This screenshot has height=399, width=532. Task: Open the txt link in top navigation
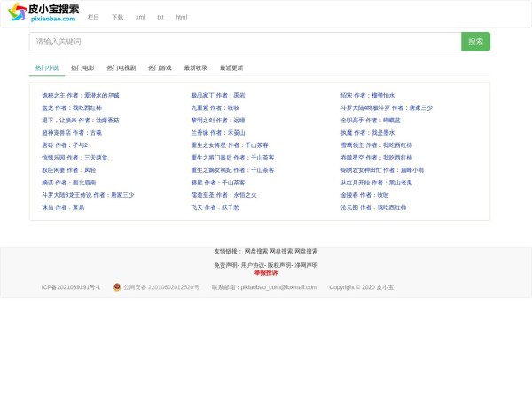click(160, 17)
